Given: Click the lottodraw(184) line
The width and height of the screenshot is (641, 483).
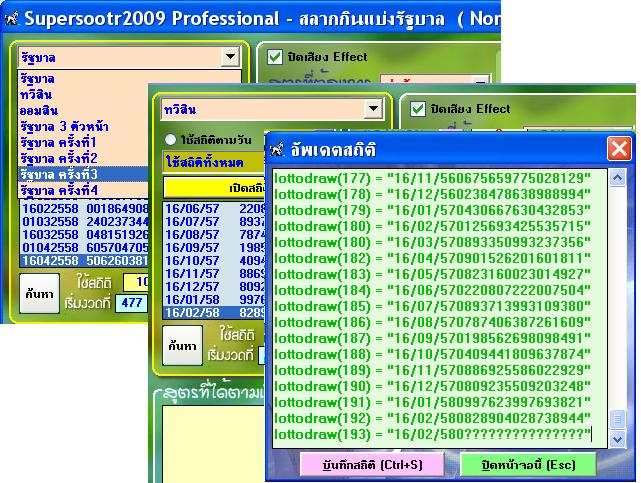Looking at the screenshot, I should point(432,290).
